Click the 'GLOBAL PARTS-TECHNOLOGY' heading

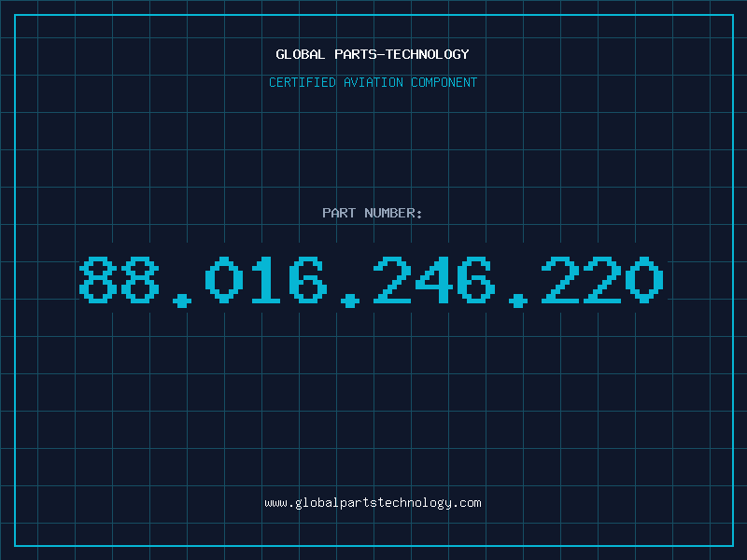coord(373,54)
